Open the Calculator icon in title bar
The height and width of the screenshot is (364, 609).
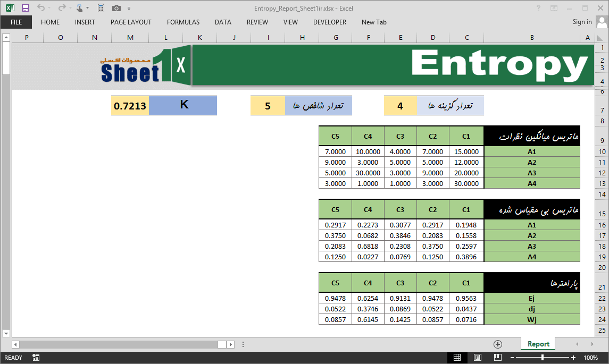(x=101, y=8)
